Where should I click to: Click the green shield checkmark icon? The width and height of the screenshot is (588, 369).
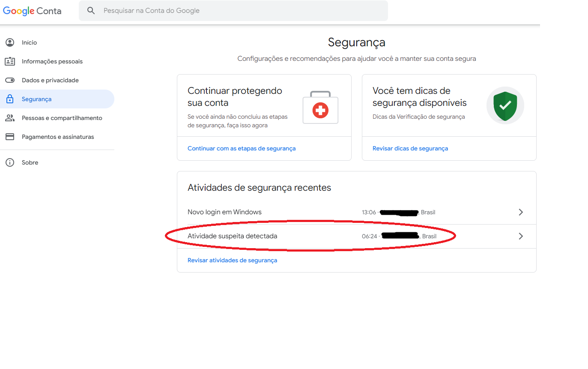click(x=505, y=105)
